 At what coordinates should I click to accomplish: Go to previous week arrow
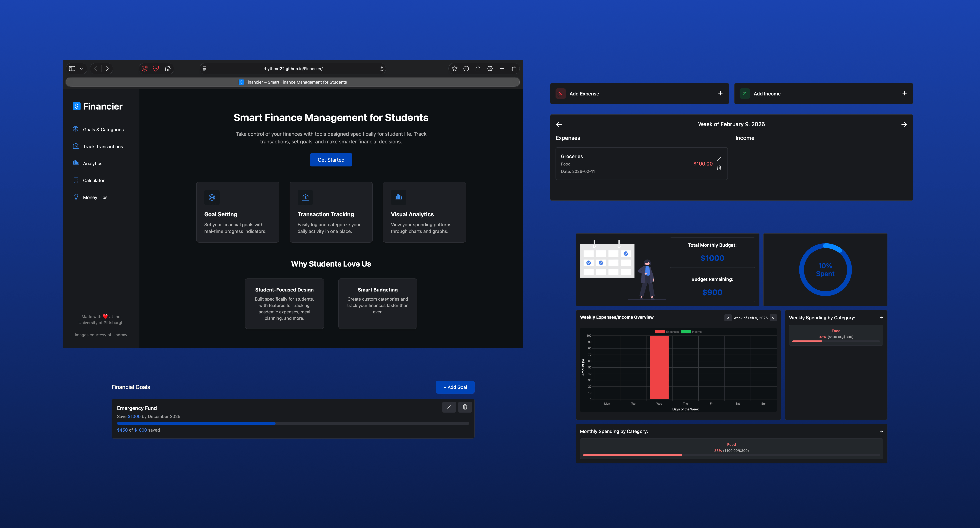click(559, 124)
